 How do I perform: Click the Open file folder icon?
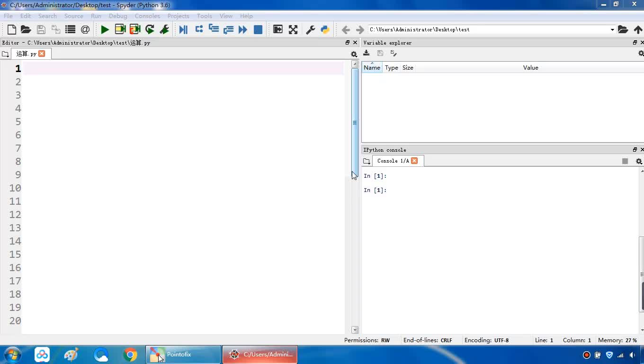tap(26, 29)
